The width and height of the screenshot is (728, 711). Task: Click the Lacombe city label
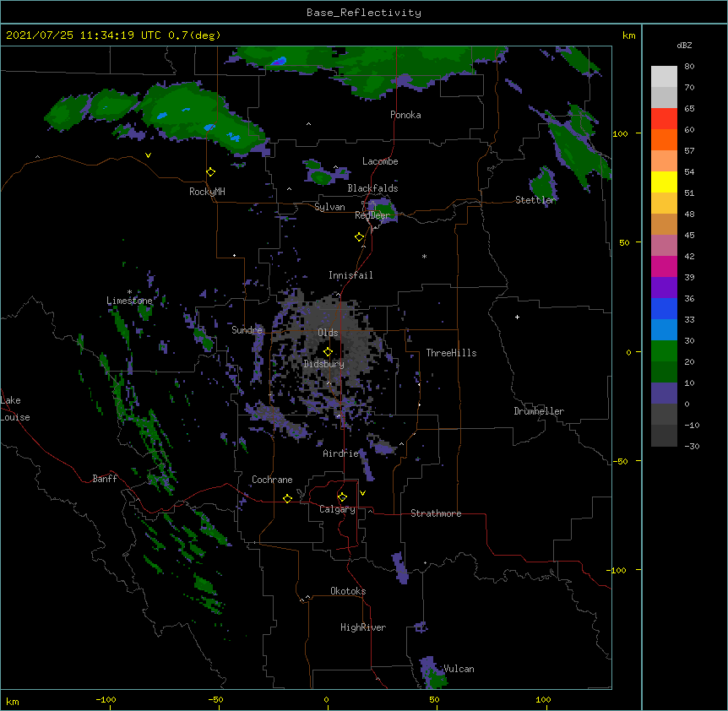click(380, 161)
